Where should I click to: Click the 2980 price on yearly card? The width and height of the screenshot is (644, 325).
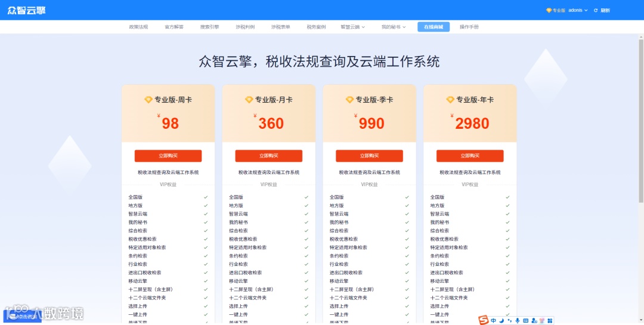pyautogui.click(x=472, y=123)
